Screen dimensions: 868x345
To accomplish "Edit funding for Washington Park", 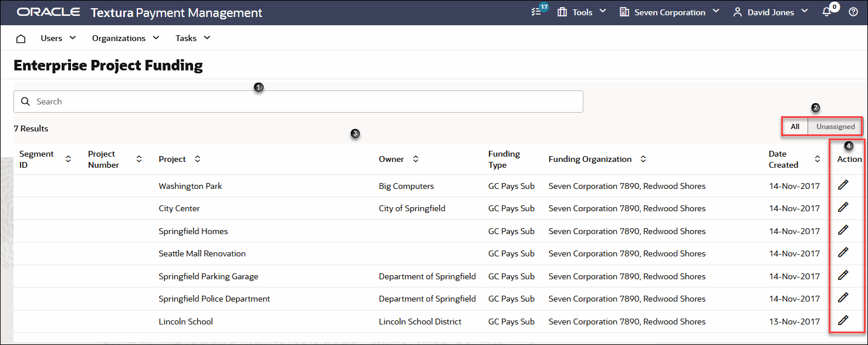I will pos(843,185).
